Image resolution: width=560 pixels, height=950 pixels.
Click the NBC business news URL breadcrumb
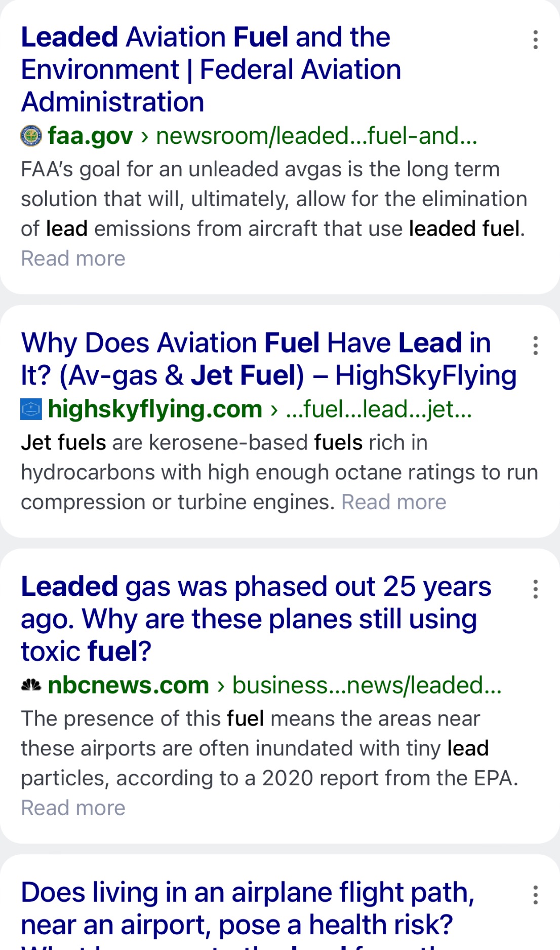tap(367, 686)
